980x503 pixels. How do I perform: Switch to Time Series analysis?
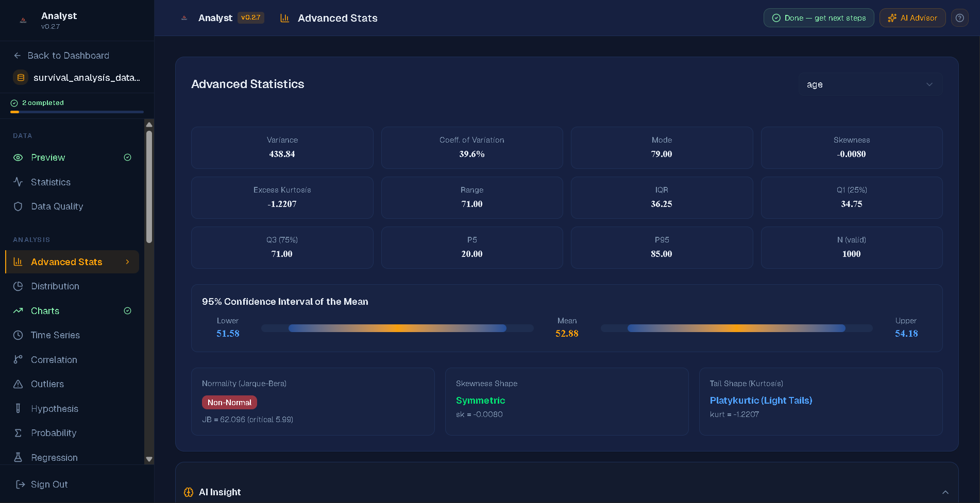(72, 335)
